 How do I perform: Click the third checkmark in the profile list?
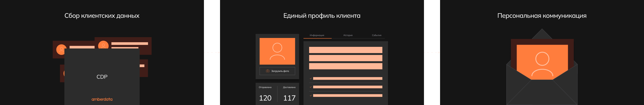[311, 96]
